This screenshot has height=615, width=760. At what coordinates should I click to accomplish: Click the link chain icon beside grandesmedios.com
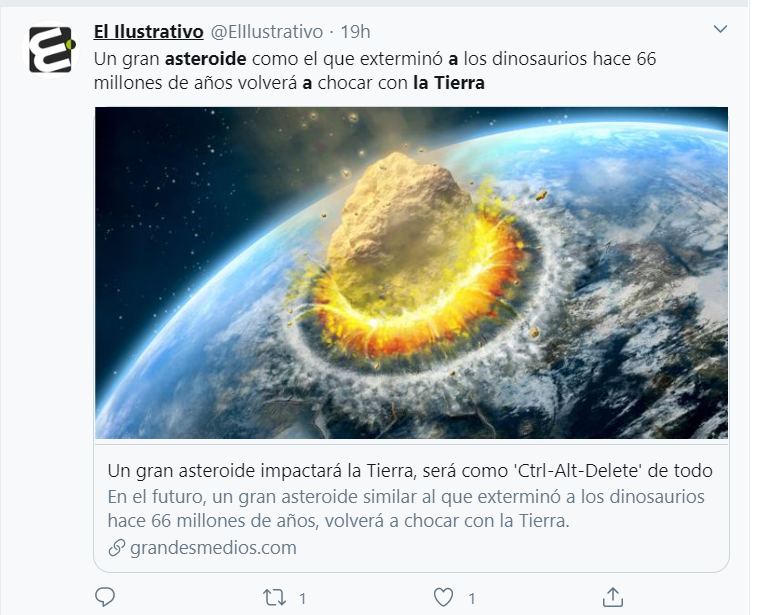click(x=117, y=548)
